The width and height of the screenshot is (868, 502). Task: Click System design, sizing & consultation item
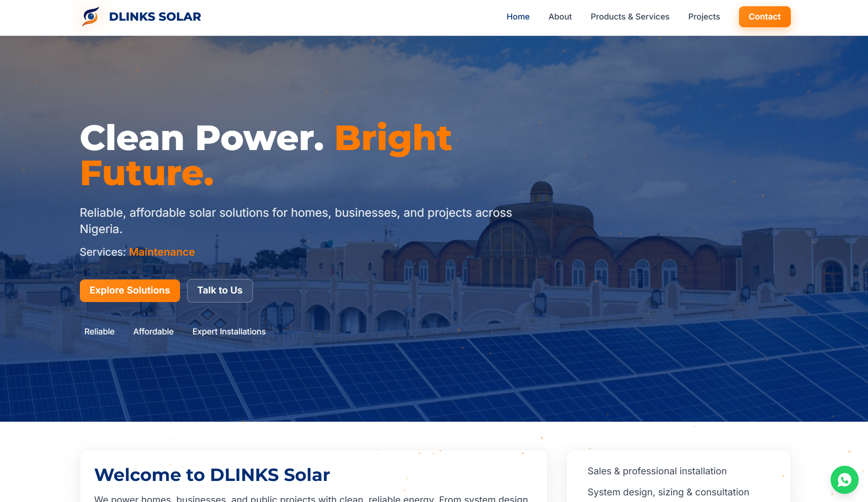pyautogui.click(x=668, y=492)
